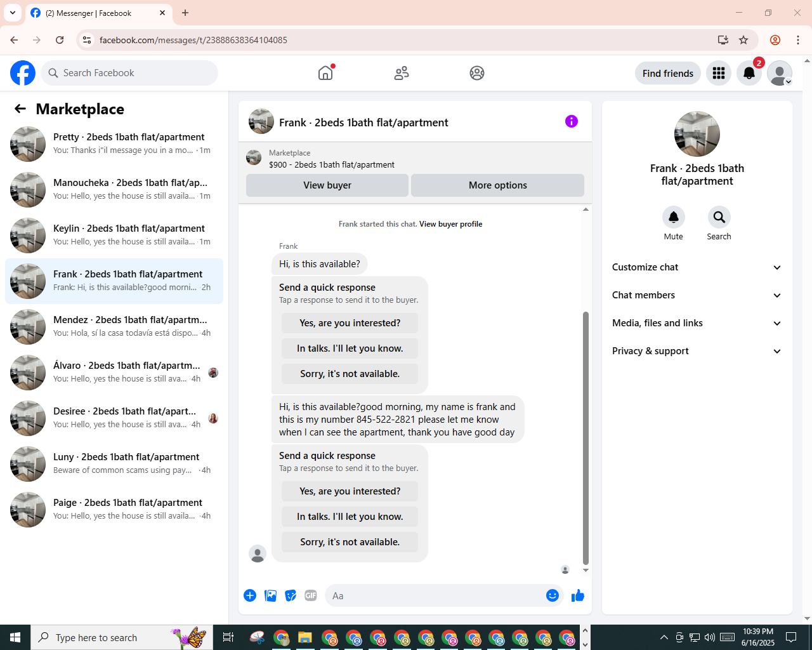Open the taskbar notification center icon
Image resolution: width=812 pixels, height=650 pixels.
point(791,637)
